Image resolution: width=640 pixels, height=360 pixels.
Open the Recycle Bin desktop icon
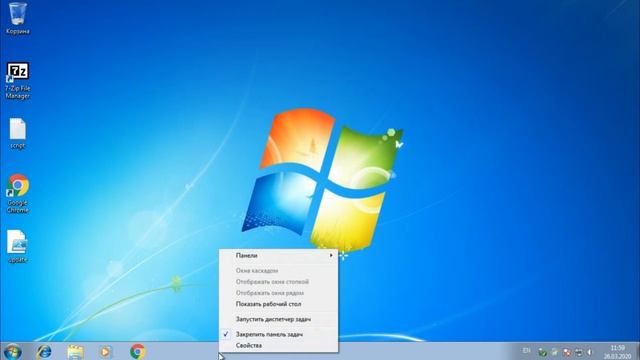[18, 18]
